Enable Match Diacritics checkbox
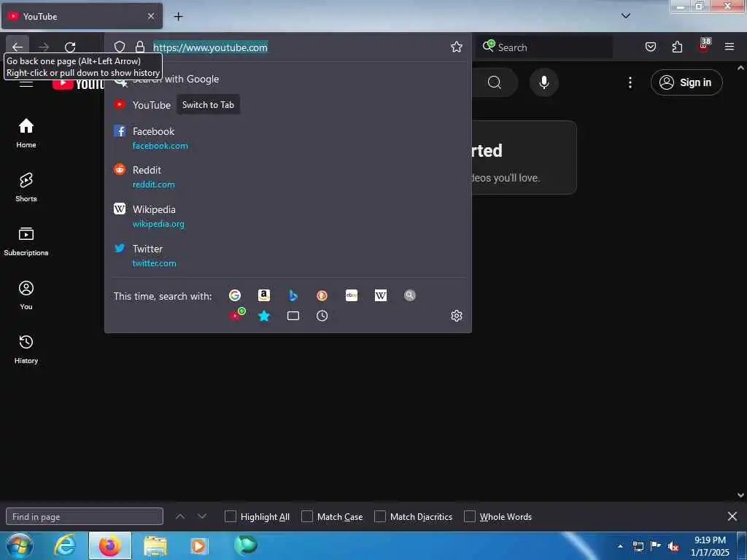 click(379, 516)
